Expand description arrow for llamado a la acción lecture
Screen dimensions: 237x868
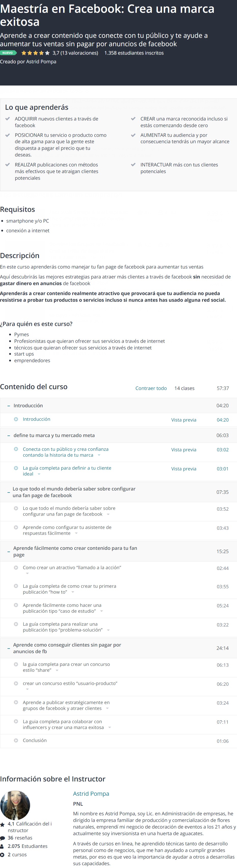27,573
